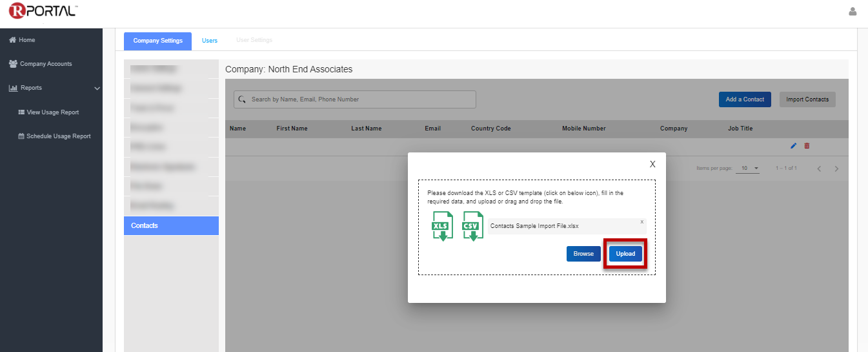Switch to the Users tab
Viewport: 868px width, 352px height.
coord(210,41)
